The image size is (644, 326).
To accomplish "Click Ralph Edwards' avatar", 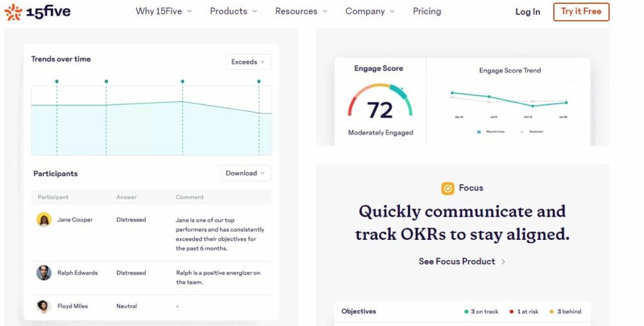I will [43, 273].
